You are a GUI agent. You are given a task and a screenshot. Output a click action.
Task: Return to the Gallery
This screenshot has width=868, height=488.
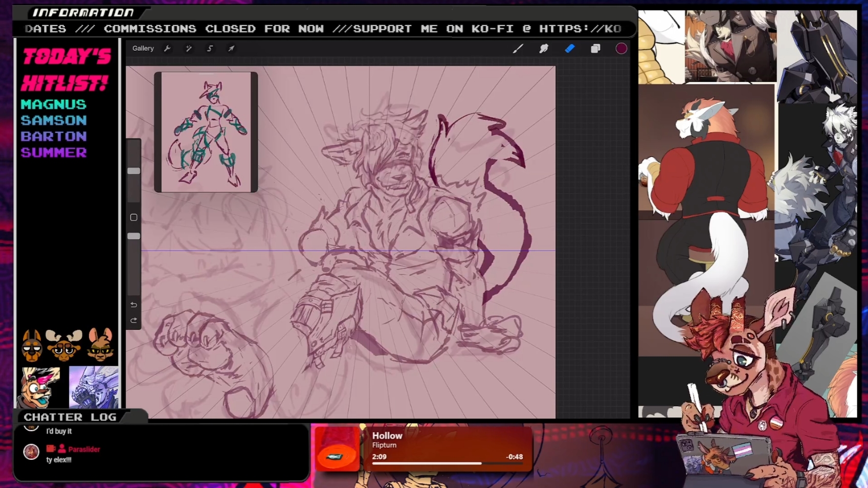[143, 49]
